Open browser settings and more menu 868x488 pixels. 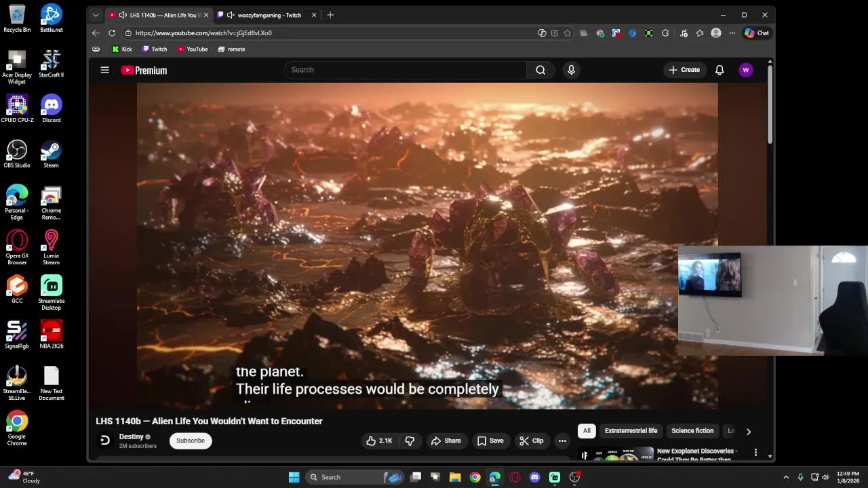732,33
